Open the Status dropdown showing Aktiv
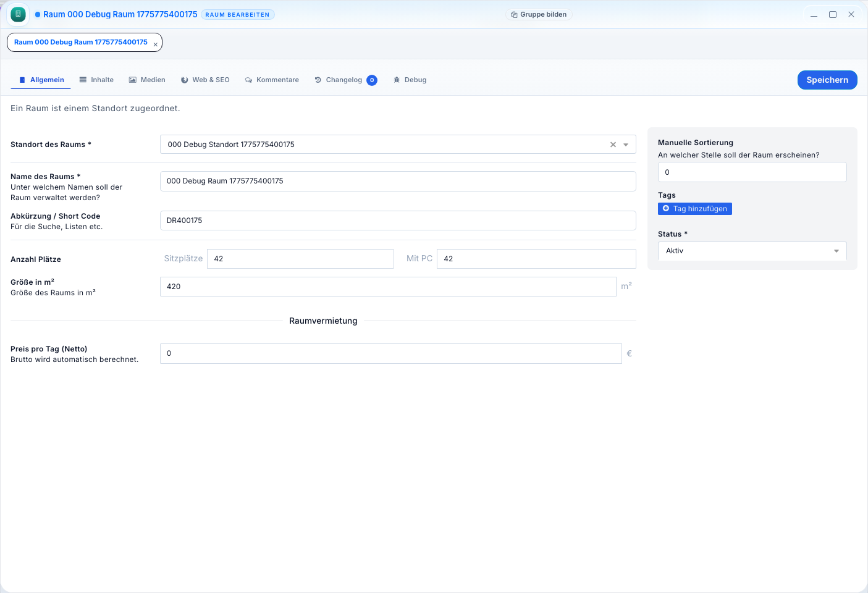868x593 pixels. pos(752,251)
